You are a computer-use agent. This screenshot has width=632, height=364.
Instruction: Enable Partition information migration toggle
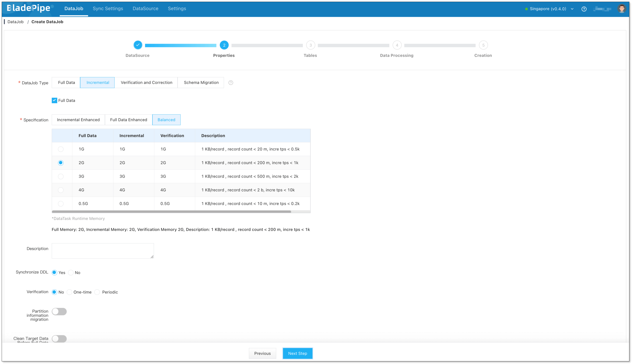coord(59,311)
